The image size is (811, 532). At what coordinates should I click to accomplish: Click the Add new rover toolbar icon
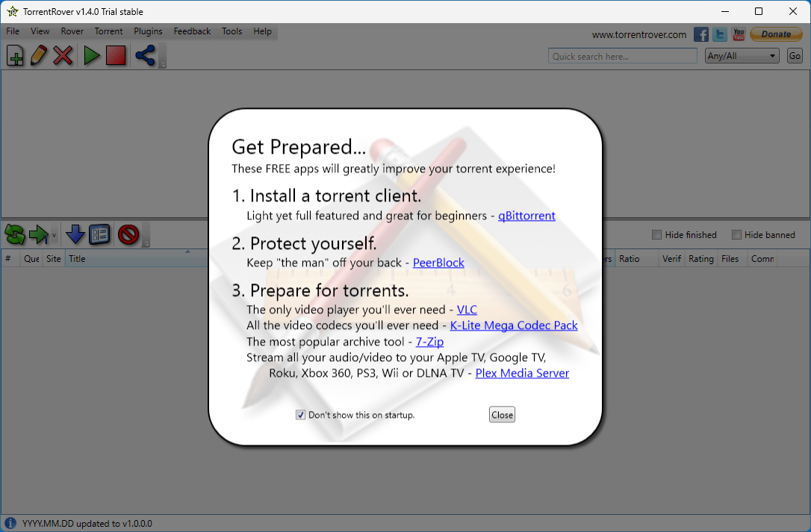(15, 55)
